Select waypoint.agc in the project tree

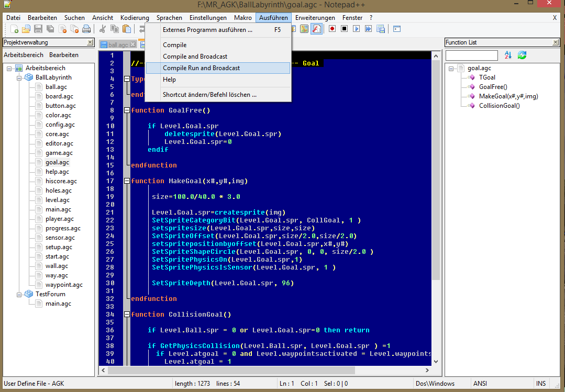point(64,285)
